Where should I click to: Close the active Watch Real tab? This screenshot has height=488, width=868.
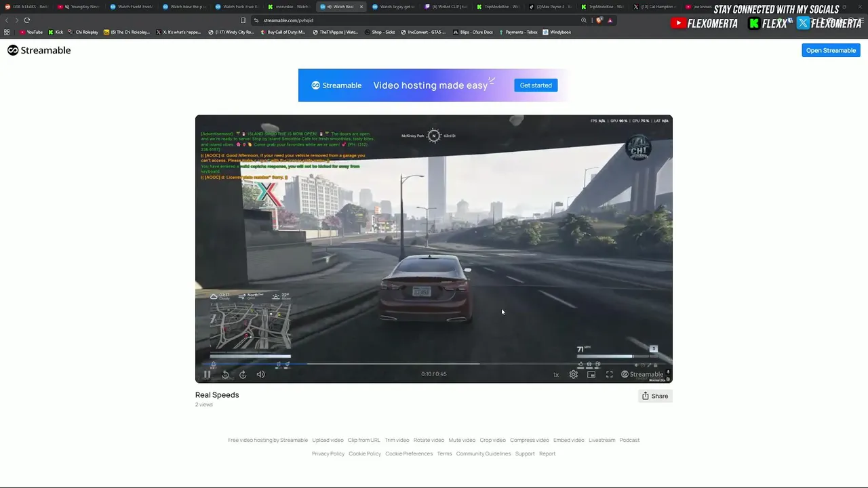361,7
